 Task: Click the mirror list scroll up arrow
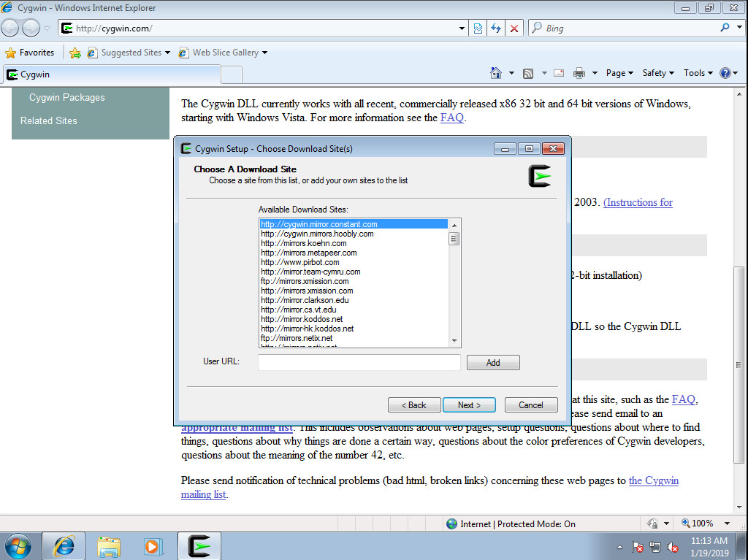454,225
